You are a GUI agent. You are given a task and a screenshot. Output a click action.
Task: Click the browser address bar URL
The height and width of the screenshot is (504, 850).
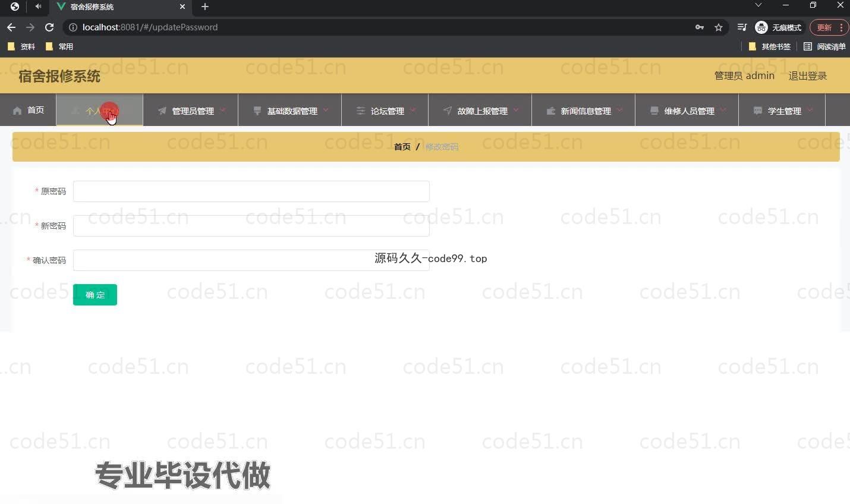click(150, 27)
